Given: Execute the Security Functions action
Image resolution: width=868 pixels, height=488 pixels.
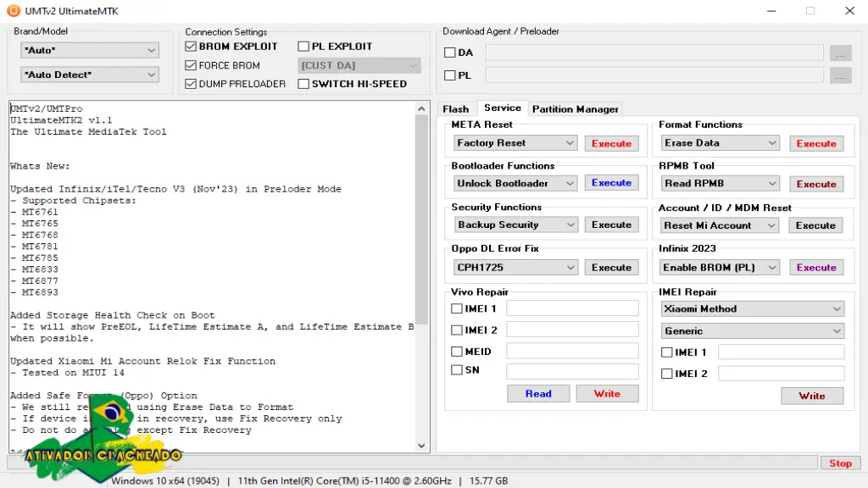Looking at the screenshot, I should point(611,225).
